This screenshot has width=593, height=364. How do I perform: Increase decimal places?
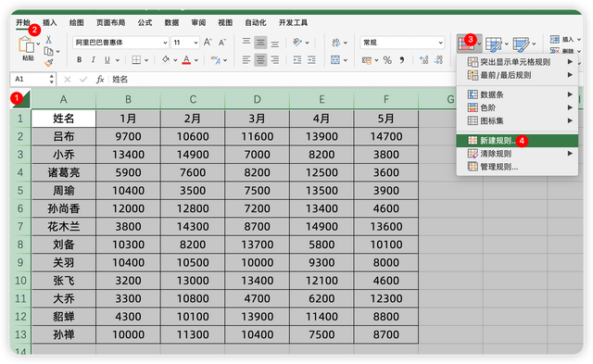pos(424,59)
